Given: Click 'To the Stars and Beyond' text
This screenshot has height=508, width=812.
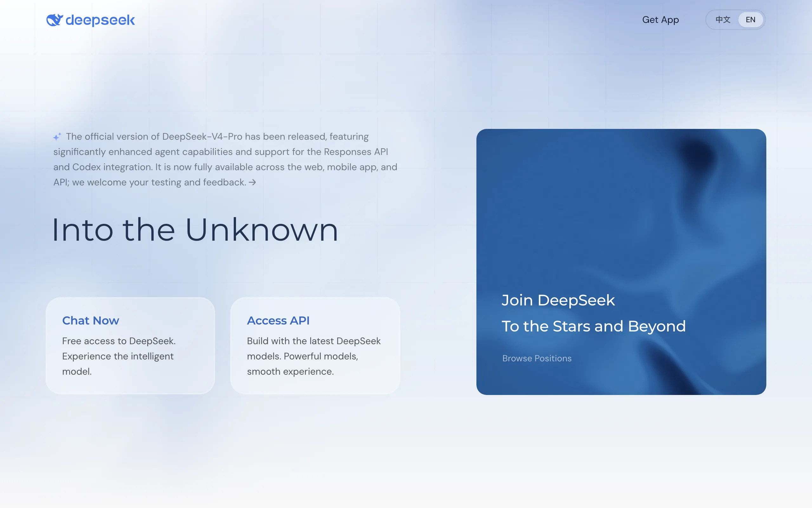Looking at the screenshot, I should (593, 326).
